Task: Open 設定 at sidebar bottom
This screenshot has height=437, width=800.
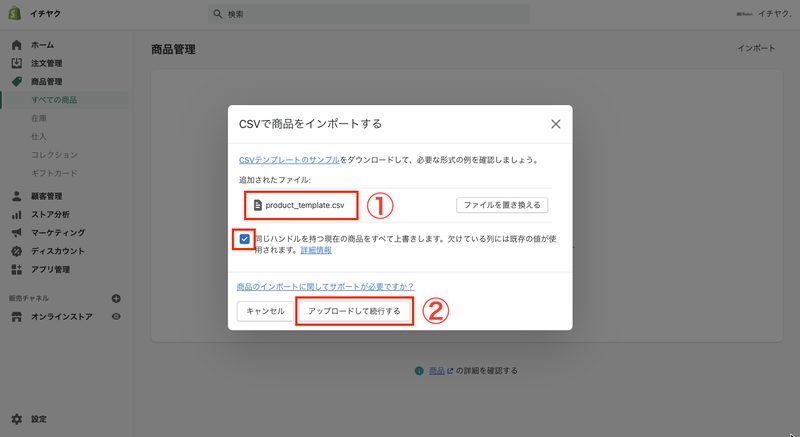Action: pos(39,419)
